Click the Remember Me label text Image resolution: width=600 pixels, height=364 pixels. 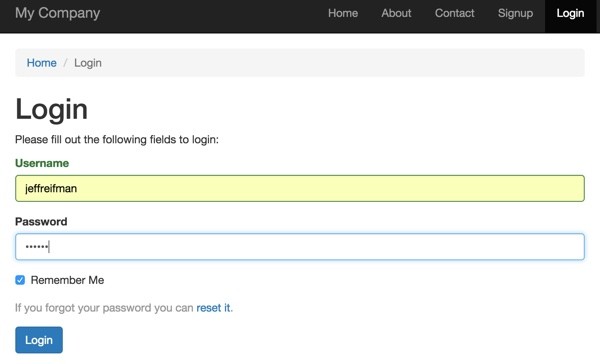[67, 280]
